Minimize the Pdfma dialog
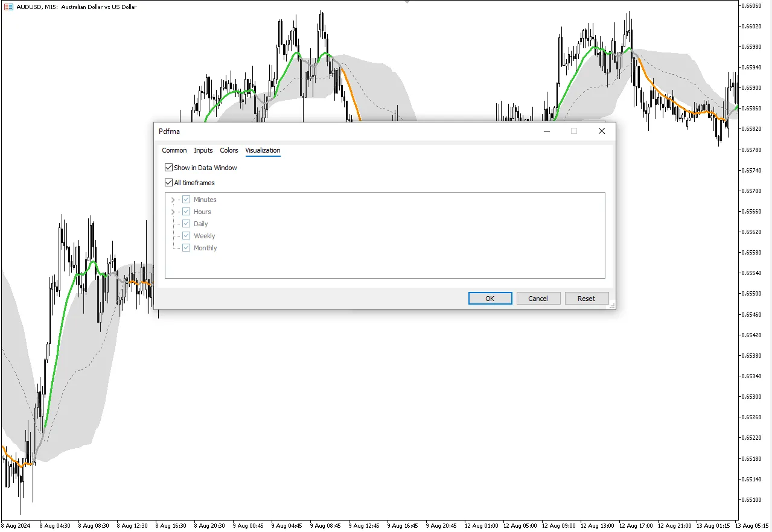This screenshot has height=532, width=772. tap(547, 131)
